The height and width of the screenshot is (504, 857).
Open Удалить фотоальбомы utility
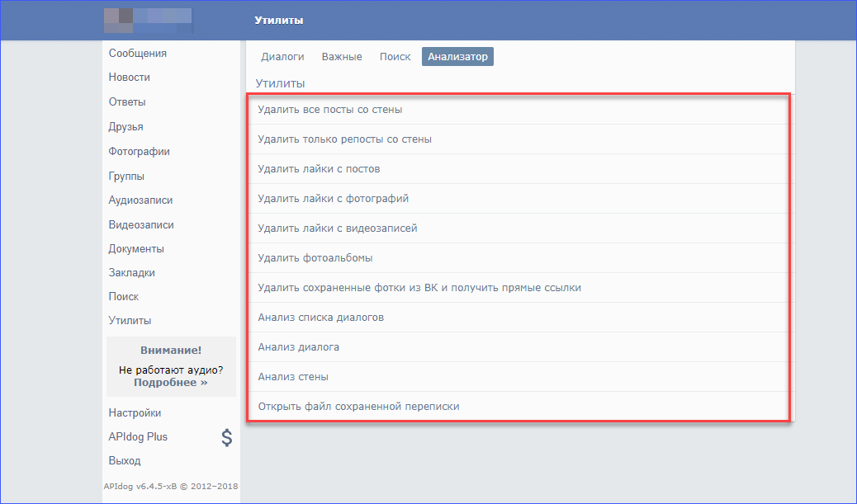[x=315, y=258]
